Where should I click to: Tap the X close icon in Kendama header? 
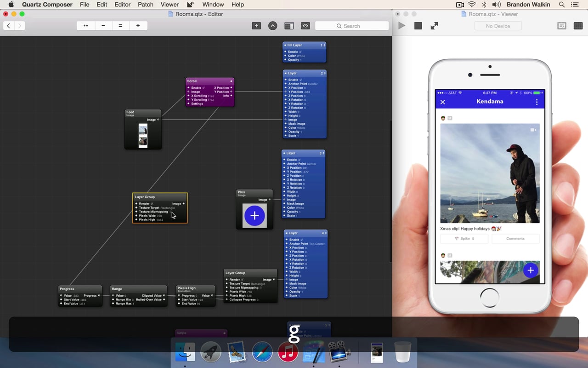[443, 102]
